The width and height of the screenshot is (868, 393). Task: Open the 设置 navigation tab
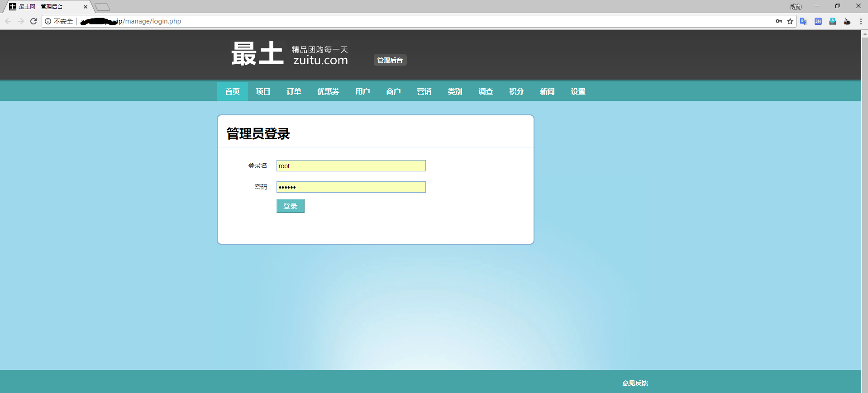click(578, 91)
